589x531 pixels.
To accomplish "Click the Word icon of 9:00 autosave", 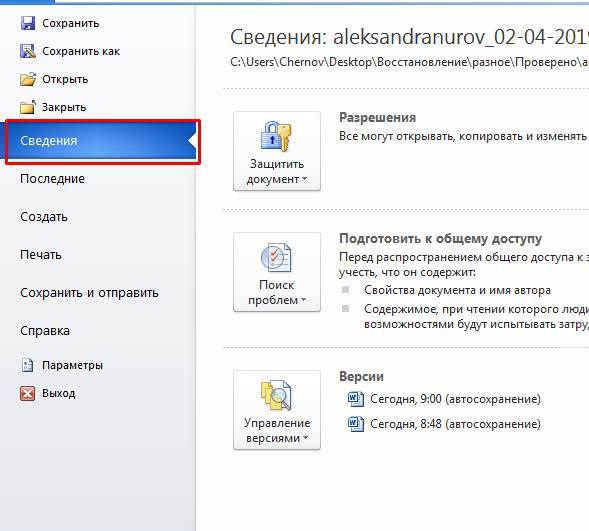I will (x=355, y=399).
